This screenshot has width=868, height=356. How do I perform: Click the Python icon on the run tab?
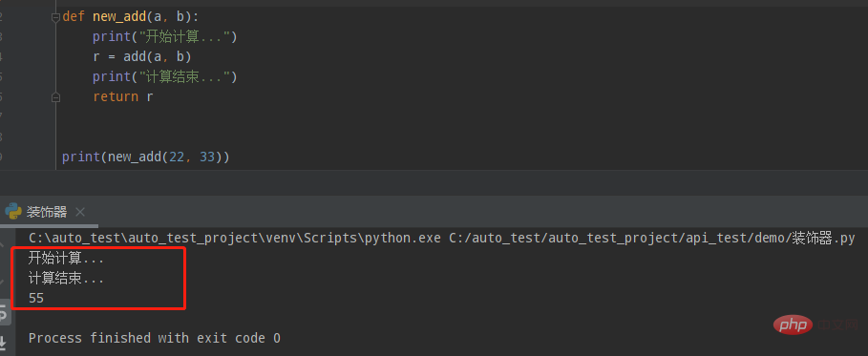[x=12, y=212]
